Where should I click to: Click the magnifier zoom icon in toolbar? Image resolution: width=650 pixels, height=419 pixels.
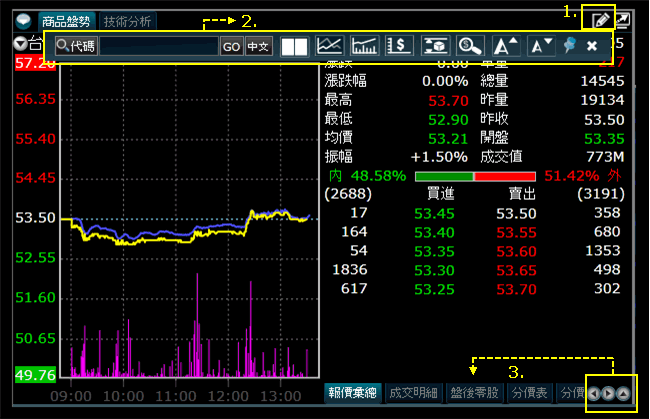(x=468, y=46)
